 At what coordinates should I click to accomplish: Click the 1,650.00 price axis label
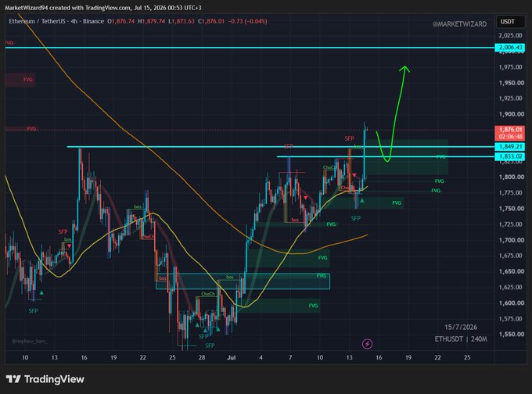(510, 271)
